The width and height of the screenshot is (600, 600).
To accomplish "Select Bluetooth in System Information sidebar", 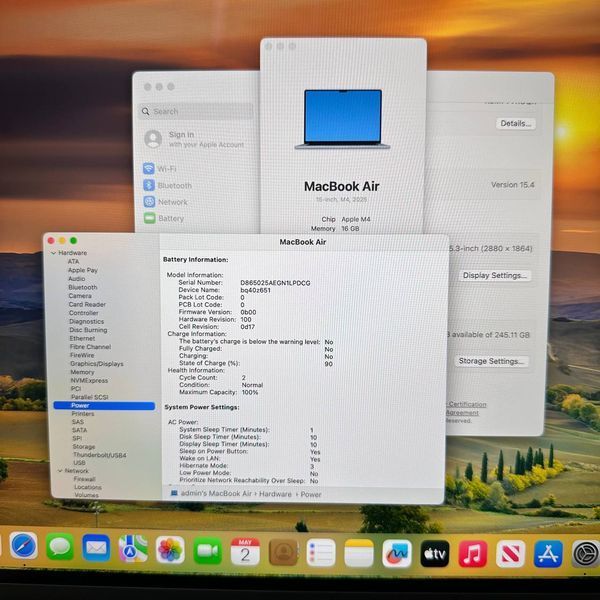I will 83,287.
